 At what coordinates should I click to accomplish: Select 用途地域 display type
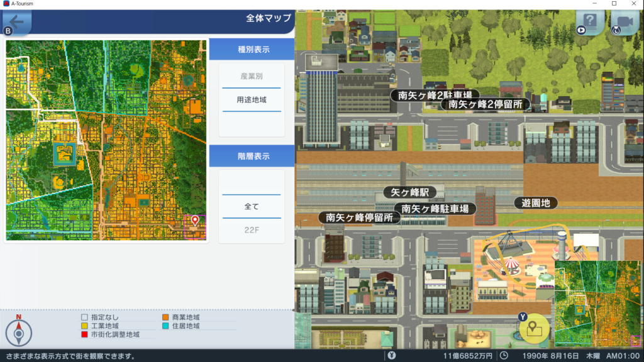[x=251, y=99]
